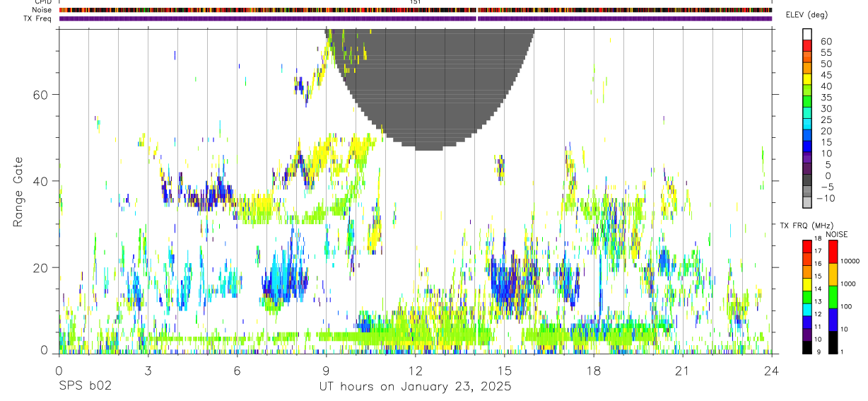Click the '25' label on the ELEV scale
The image size is (868, 401).
826,120
